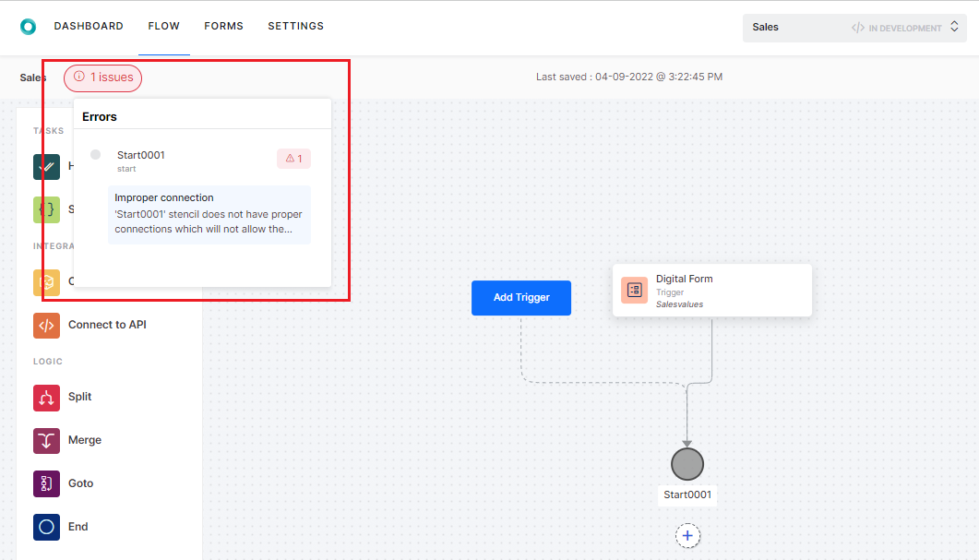Click the Start0001 node on the canvas
This screenshot has width=979, height=560.
687,464
